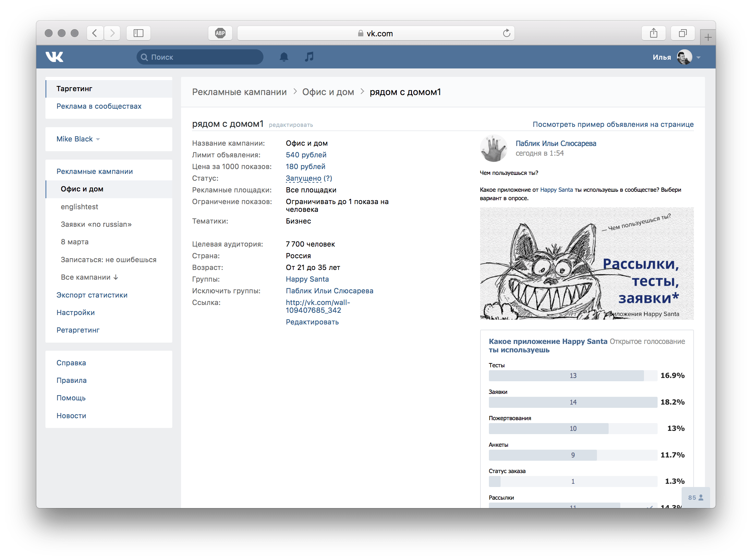Open Новости link
Screen dimensions: 752x560
(71, 416)
